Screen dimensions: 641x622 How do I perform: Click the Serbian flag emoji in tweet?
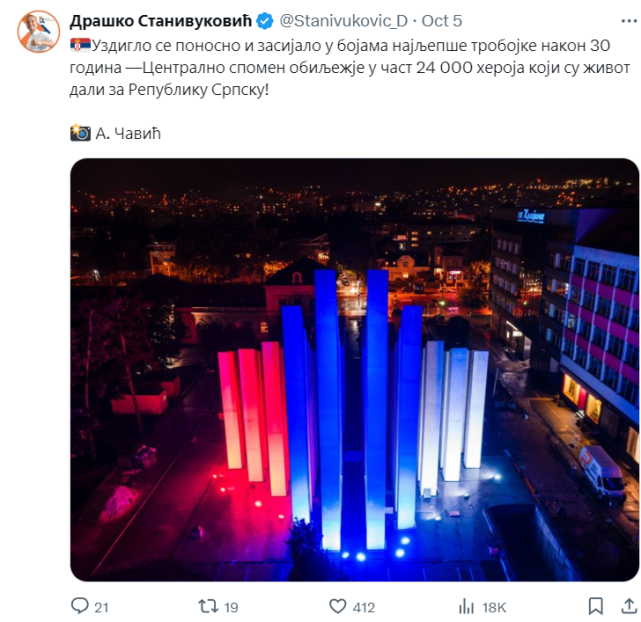tap(80, 45)
